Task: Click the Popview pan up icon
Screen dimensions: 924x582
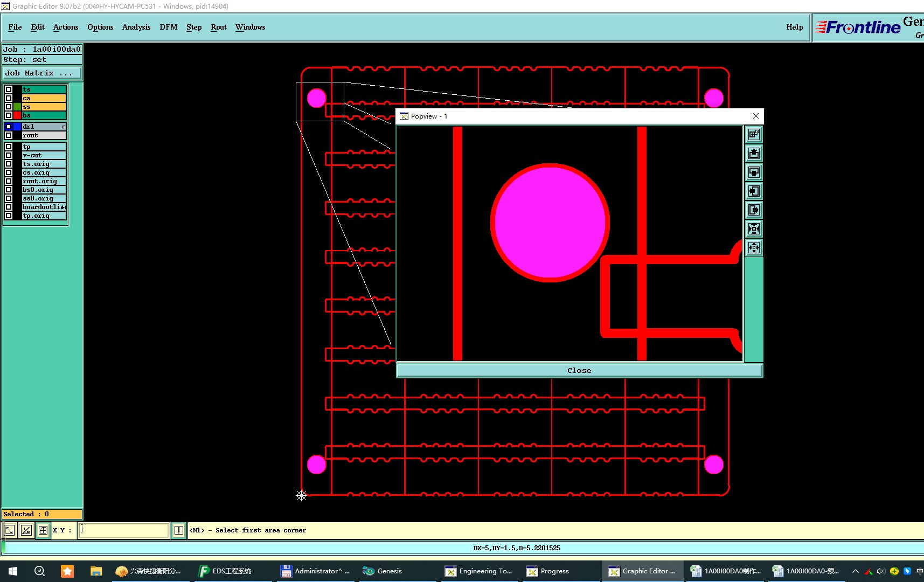Action: pos(754,154)
